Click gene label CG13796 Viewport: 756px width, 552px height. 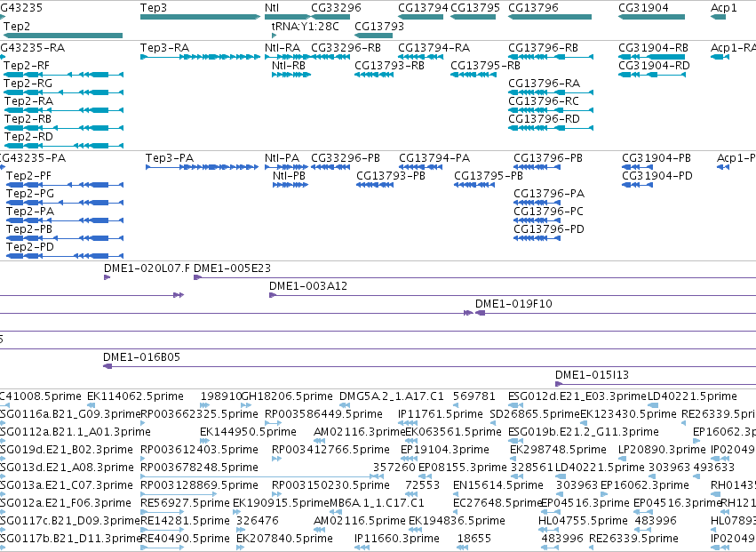(x=533, y=8)
